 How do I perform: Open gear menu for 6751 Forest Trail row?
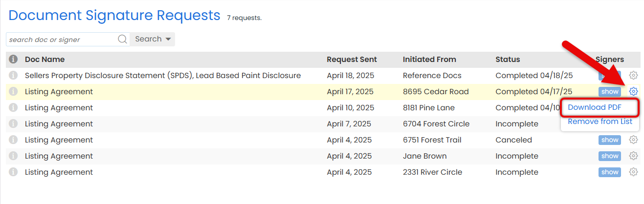click(x=633, y=140)
